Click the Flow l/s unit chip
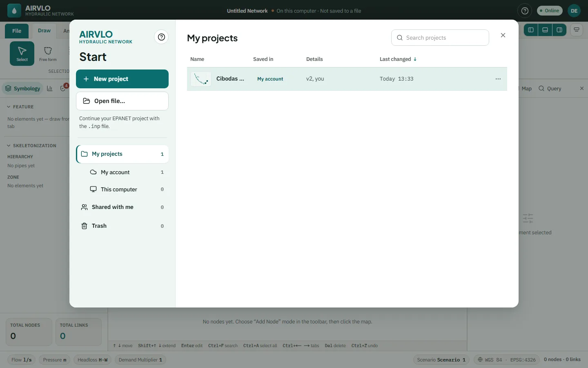 [x=22, y=360]
